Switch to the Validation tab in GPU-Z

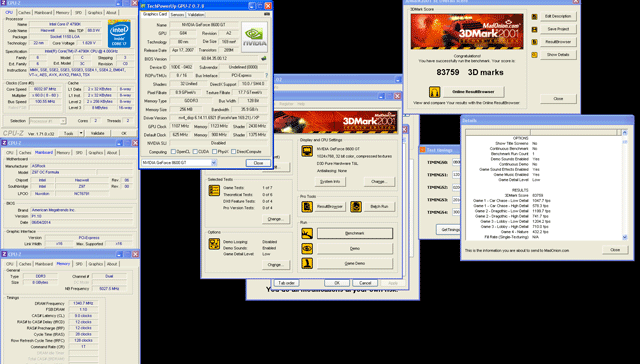click(x=196, y=14)
